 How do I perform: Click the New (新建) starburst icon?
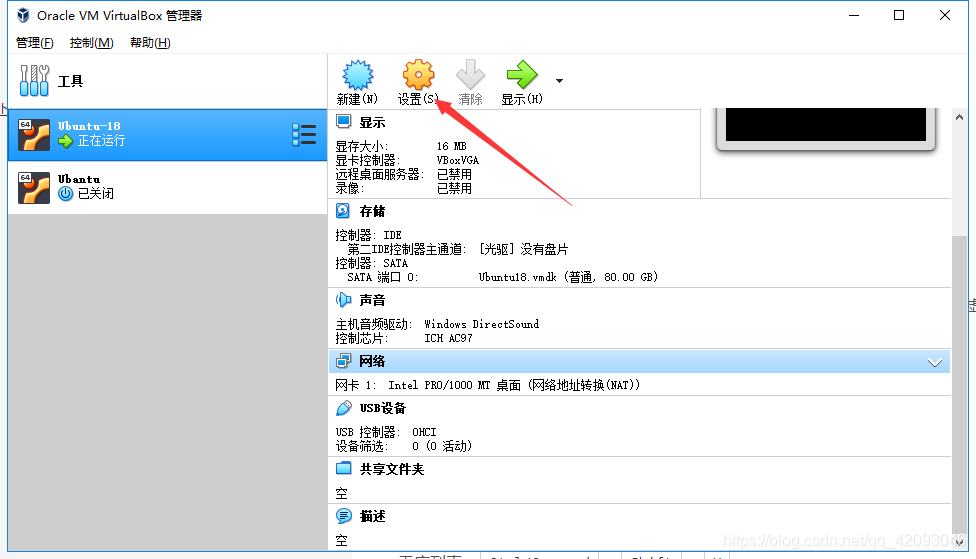(x=358, y=75)
